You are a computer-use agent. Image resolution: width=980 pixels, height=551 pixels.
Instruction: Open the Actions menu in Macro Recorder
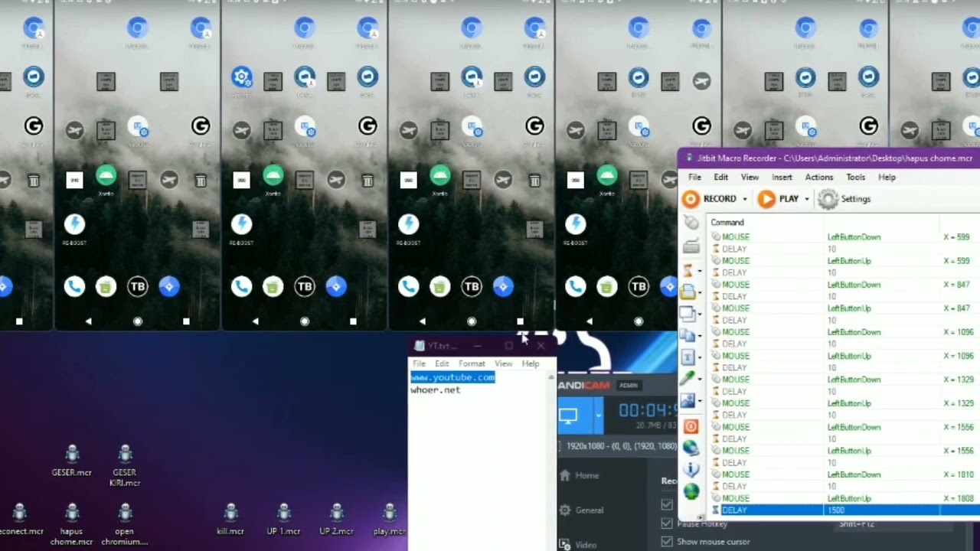coord(818,177)
